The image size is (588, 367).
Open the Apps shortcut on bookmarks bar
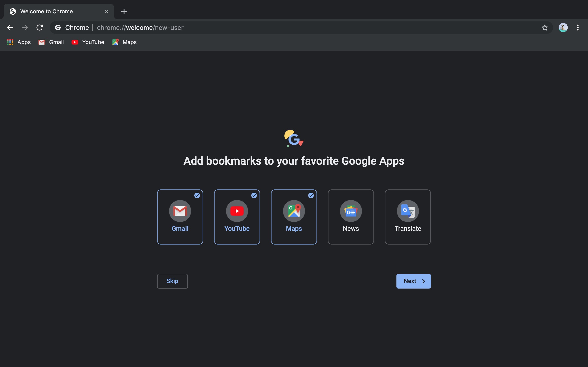tap(18, 42)
